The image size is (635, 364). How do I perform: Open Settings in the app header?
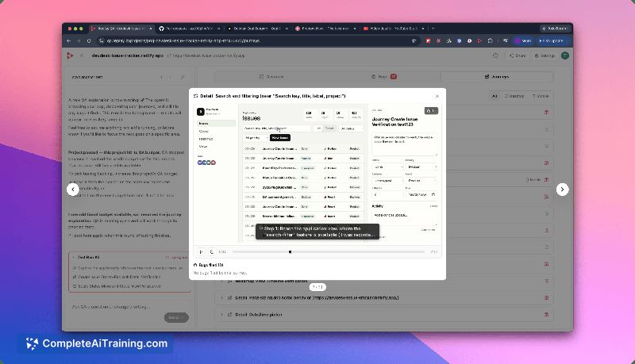click(x=545, y=56)
